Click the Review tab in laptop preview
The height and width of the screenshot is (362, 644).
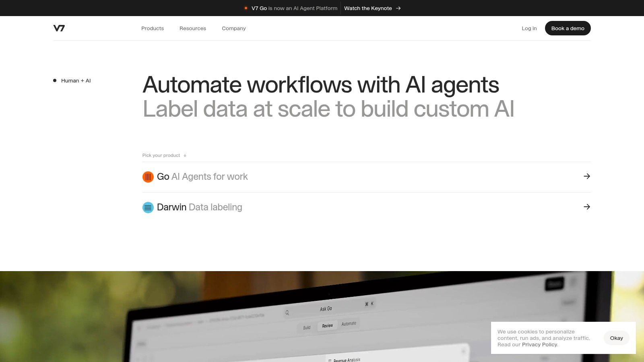pyautogui.click(x=328, y=326)
